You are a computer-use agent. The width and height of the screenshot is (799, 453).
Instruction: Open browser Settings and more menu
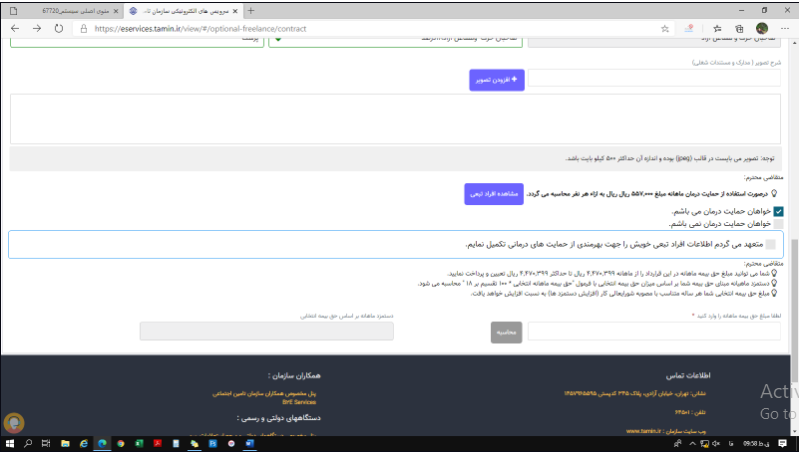pyautogui.click(x=785, y=29)
